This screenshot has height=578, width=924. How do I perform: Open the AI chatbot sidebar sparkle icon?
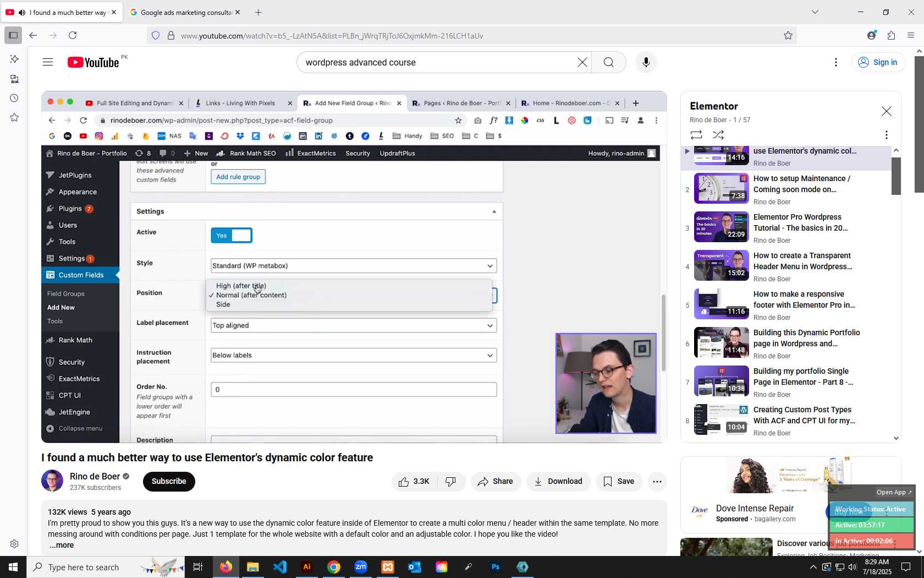(x=14, y=59)
